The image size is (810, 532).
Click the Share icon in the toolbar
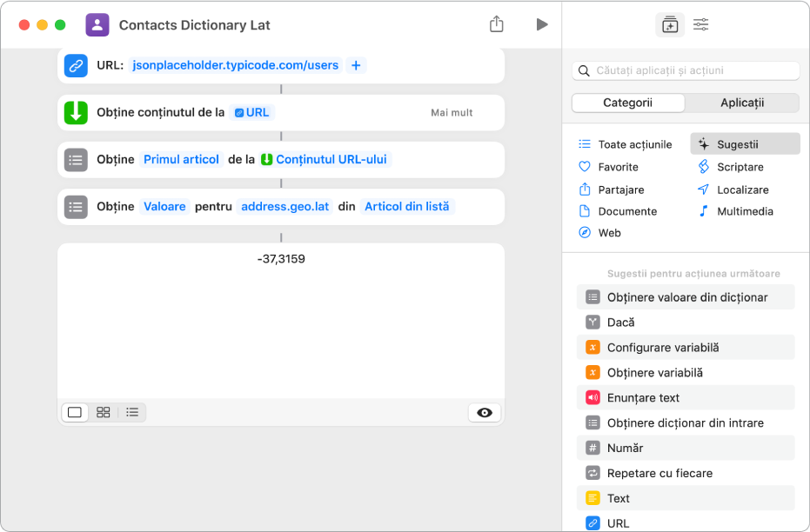497,24
